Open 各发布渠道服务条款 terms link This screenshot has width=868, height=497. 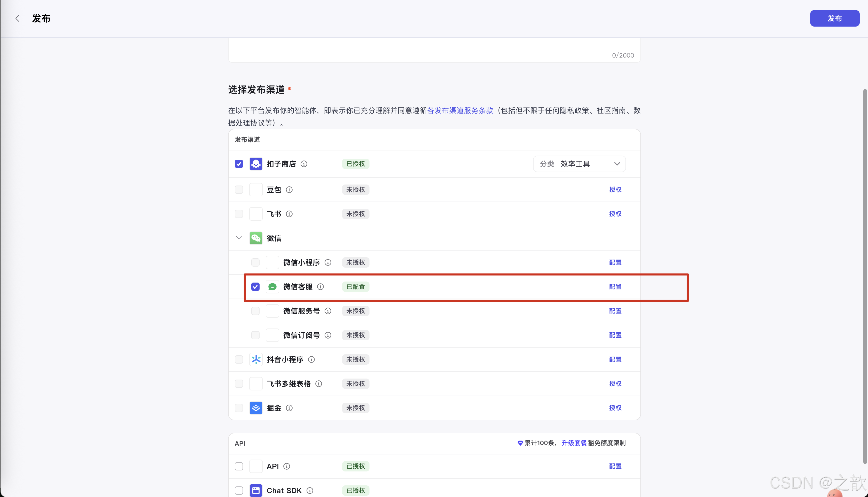(460, 110)
